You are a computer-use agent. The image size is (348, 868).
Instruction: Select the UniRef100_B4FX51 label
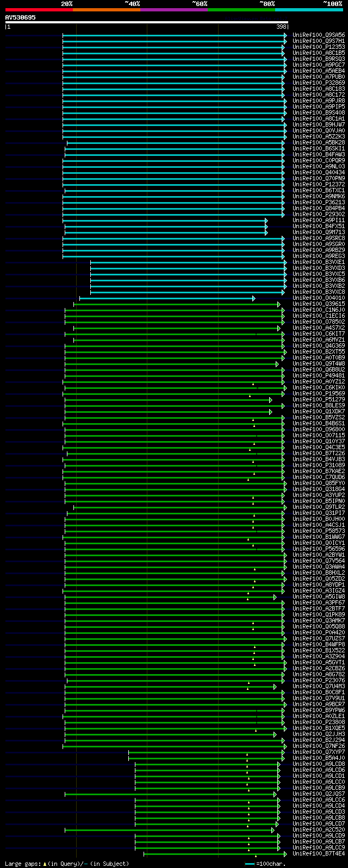(x=319, y=226)
